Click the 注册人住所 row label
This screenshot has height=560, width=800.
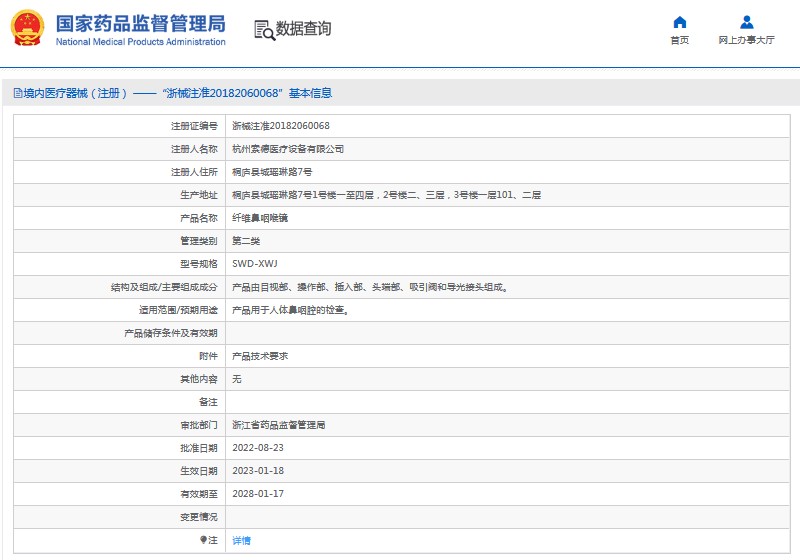pyautogui.click(x=194, y=172)
